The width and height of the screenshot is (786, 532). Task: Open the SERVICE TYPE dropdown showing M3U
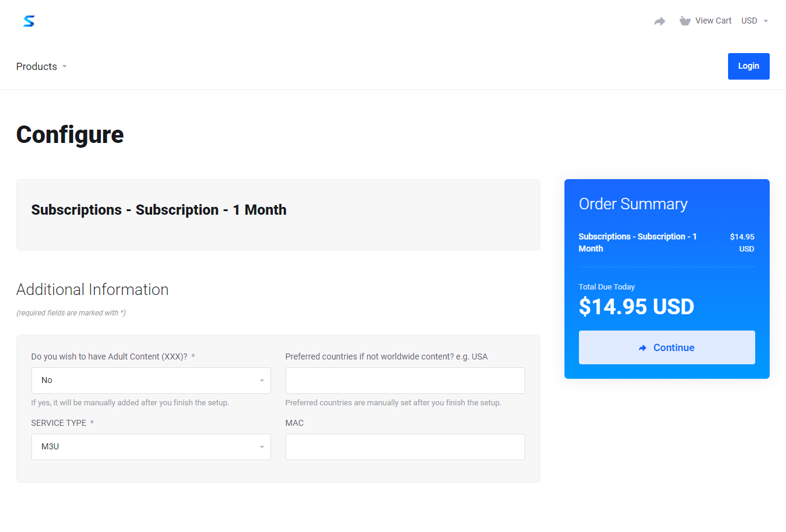click(151, 447)
